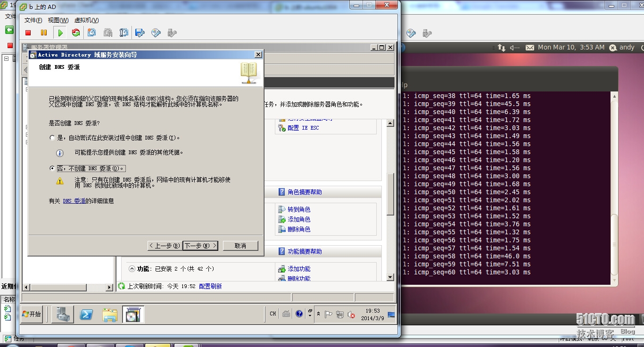Click the green refresh icon beside last refresh time

click(x=122, y=286)
